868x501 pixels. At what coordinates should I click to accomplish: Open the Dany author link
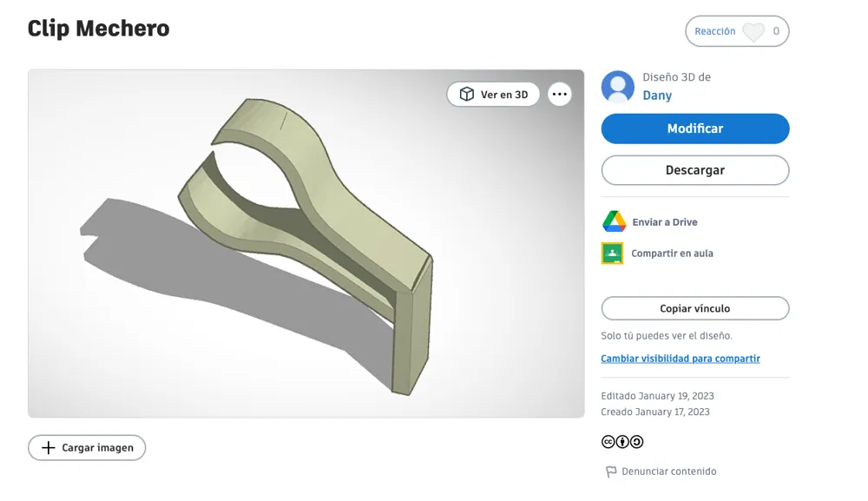pos(657,96)
